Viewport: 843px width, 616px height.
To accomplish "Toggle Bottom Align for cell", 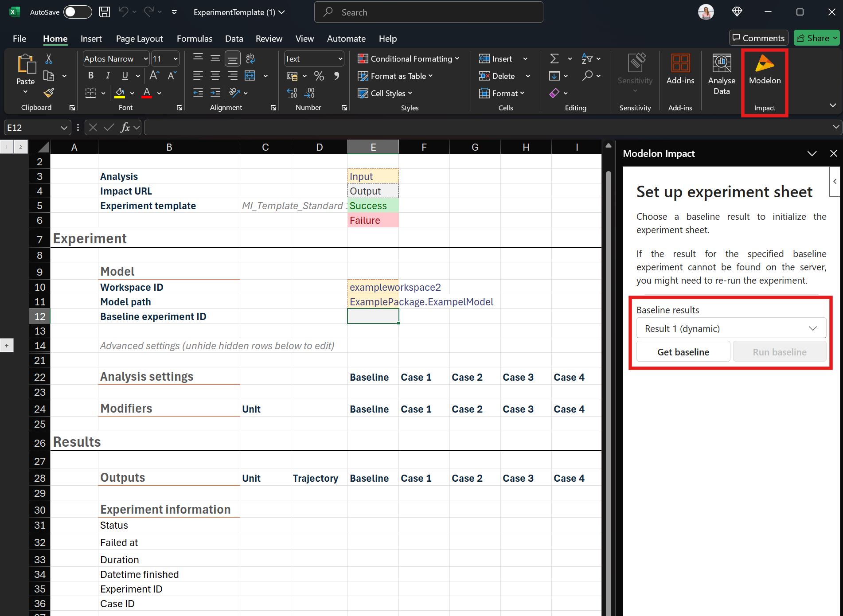I will 233,58.
